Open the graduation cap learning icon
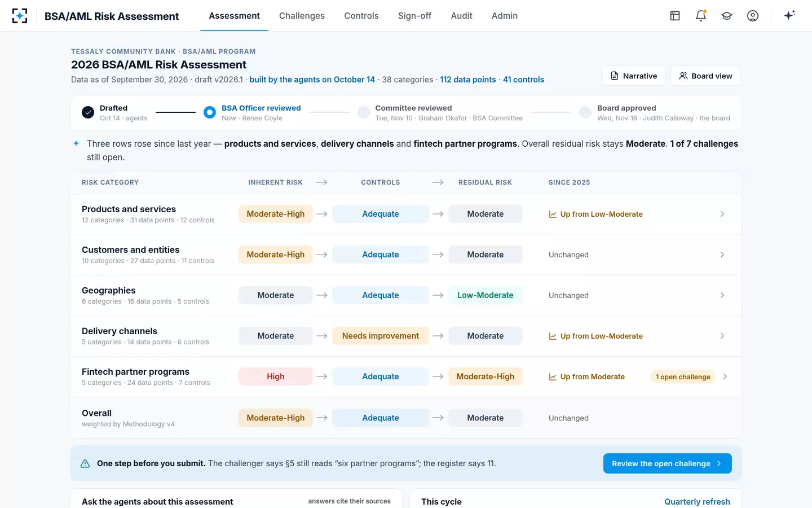The height and width of the screenshot is (508, 812). point(727,16)
